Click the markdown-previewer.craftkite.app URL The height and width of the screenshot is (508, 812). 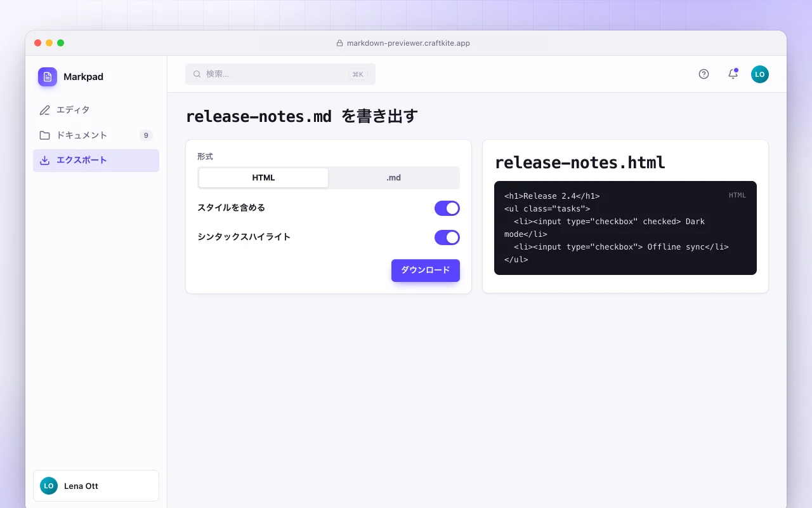click(408, 43)
